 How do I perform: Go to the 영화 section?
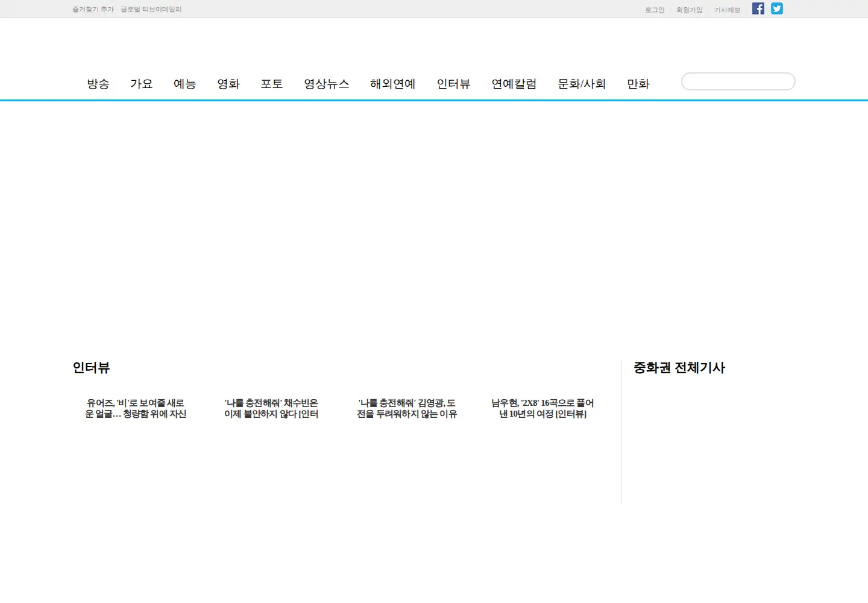[228, 84]
